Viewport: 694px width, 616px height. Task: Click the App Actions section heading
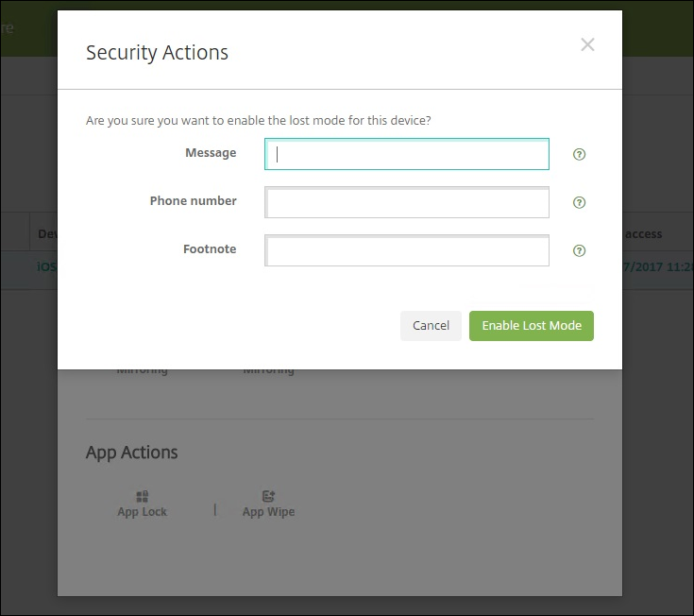pos(131,453)
